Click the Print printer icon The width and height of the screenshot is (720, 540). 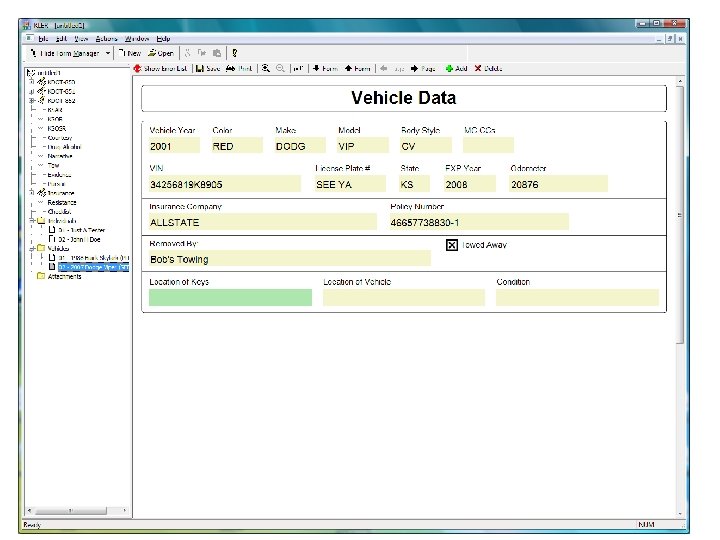tap(231, 68)
